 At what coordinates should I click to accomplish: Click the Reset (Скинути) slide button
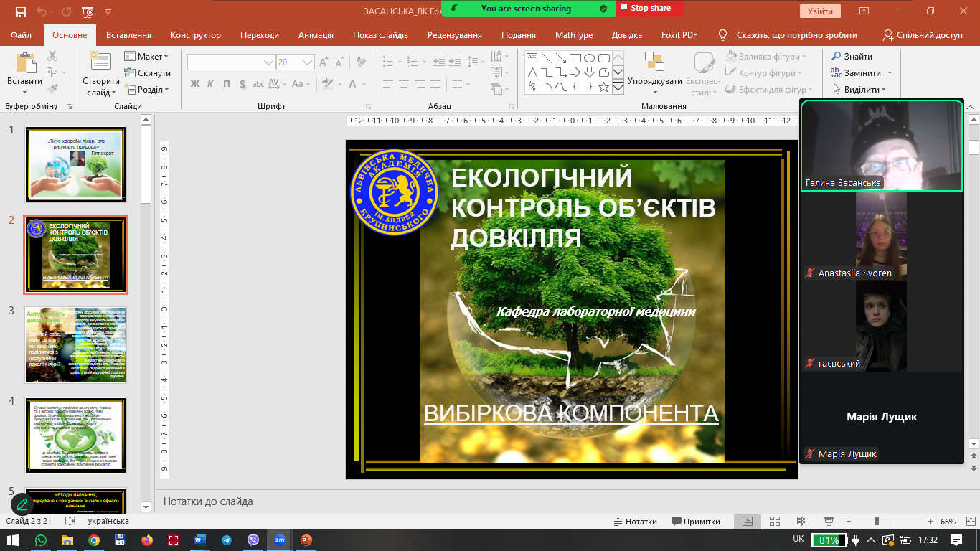[148, 73]
